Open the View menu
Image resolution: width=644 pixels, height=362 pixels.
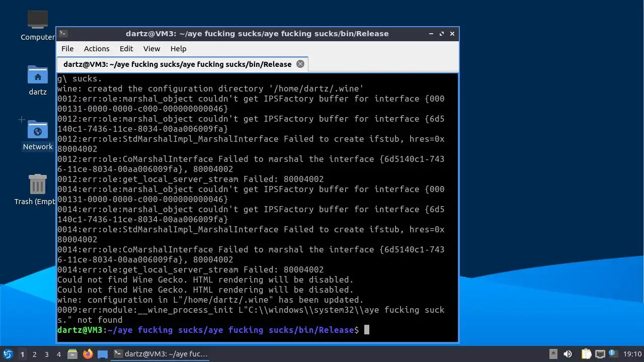coord(151,49)
